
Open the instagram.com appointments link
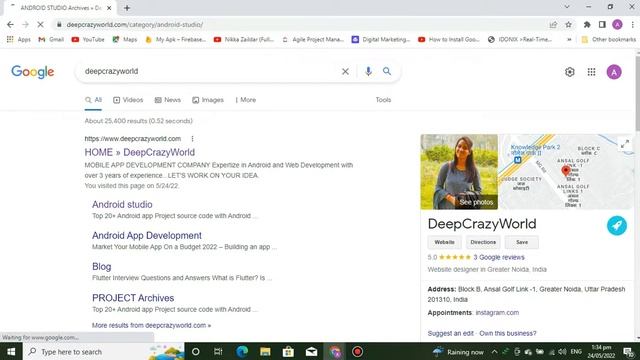tap(497, 313)
